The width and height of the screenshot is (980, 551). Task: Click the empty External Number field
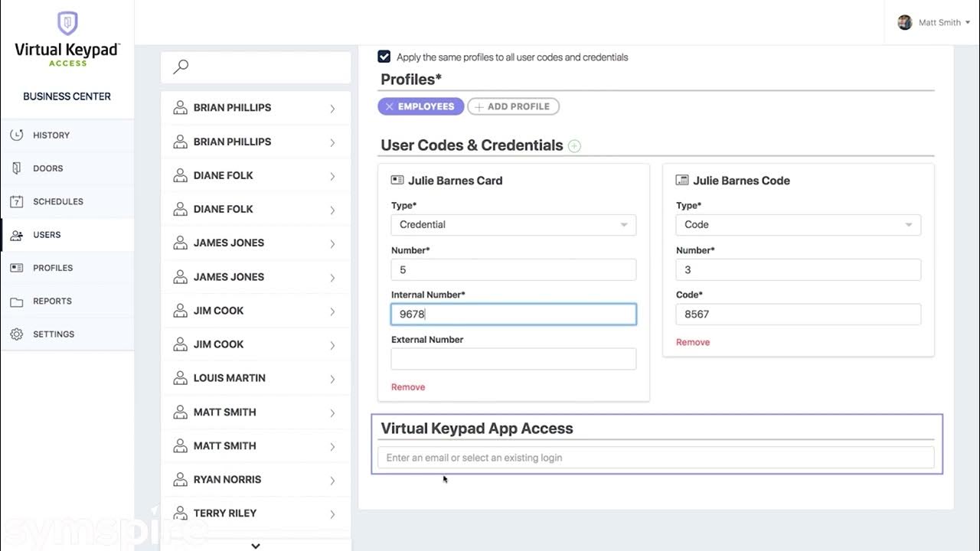point(514,359)
